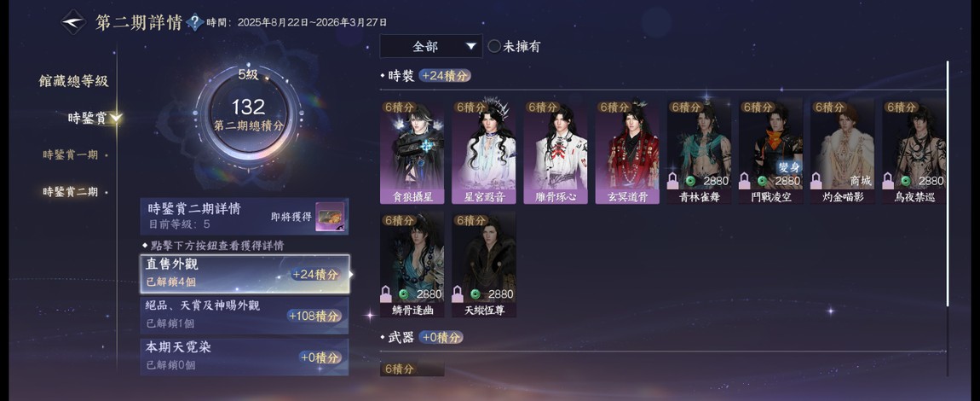Viewport: 980px width, 401px height.
Task: Open the question mark help icon
Action: 195,22
